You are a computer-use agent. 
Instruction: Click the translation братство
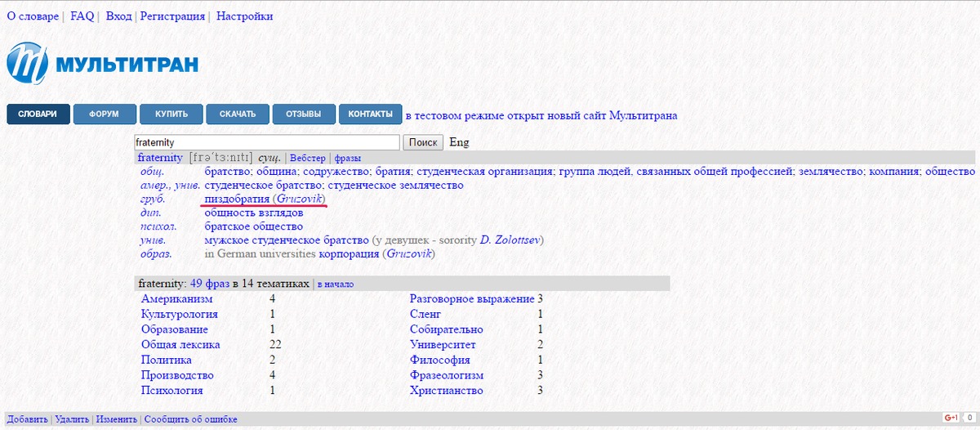point(228,172)
